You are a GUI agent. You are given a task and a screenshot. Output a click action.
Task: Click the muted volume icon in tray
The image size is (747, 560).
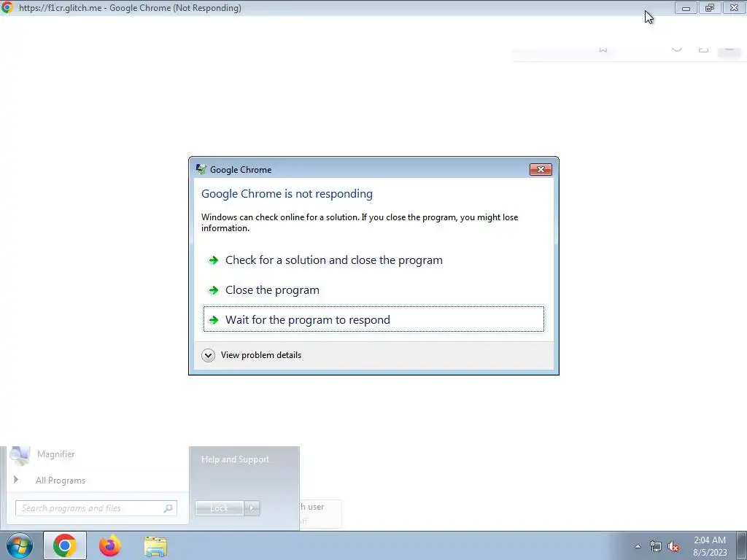click(673, 547)
